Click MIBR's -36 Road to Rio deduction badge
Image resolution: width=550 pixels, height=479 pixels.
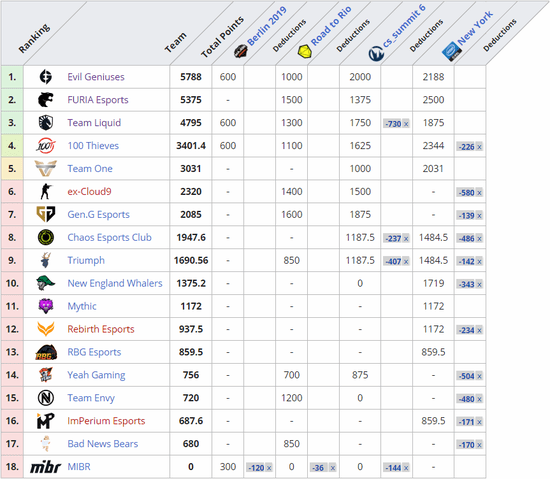(x=323, y=468)
